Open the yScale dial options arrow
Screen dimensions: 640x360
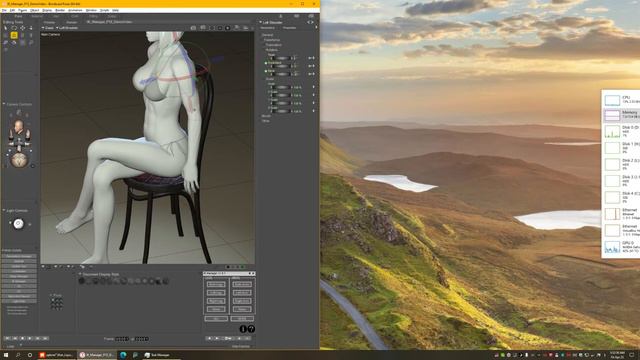[x=313, y=103]
